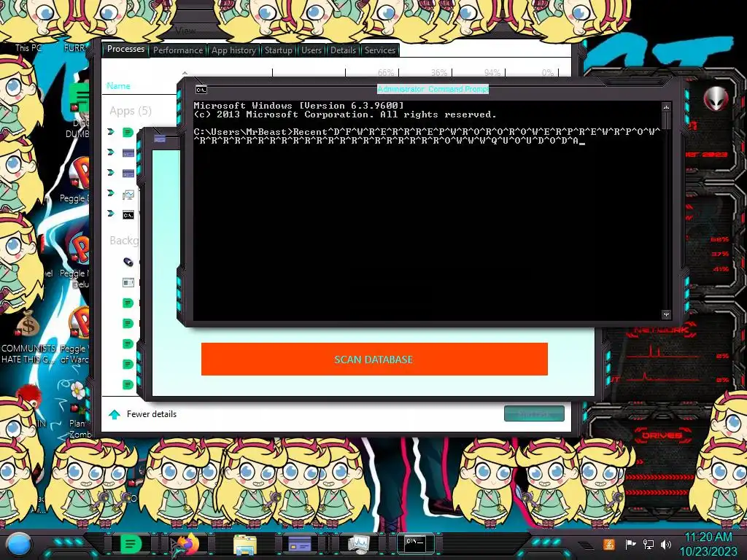The image size is (747, 560).
Task: Open the Details tab
Action: pos(343,50)
